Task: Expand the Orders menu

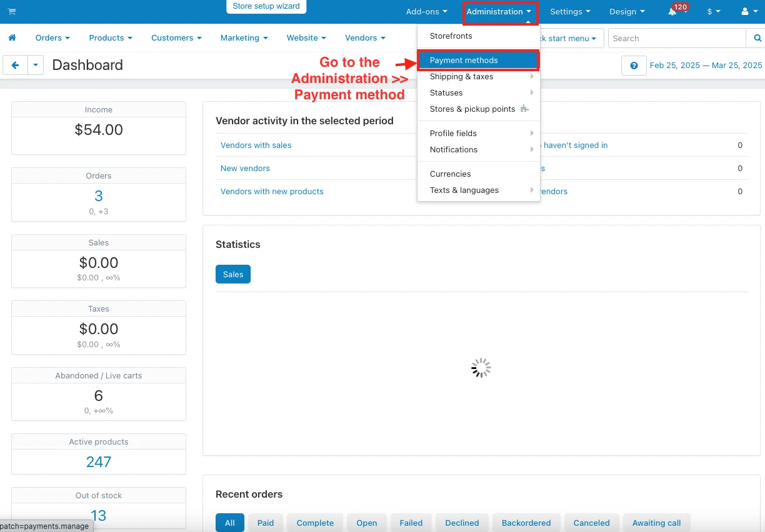Action: click(52, 38)
